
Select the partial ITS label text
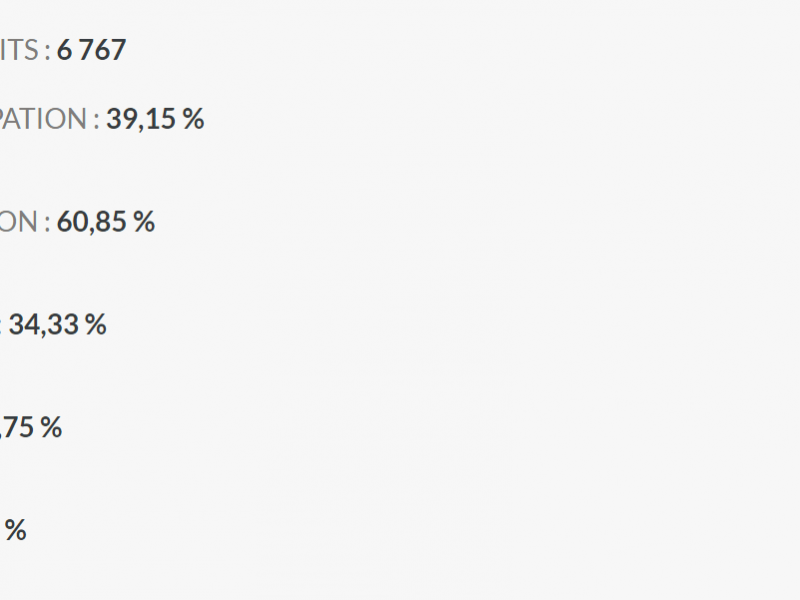[19, 50]
